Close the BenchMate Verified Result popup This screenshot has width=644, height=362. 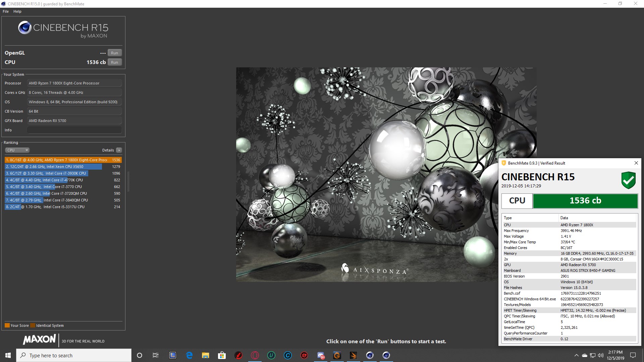tap(636, 163)
